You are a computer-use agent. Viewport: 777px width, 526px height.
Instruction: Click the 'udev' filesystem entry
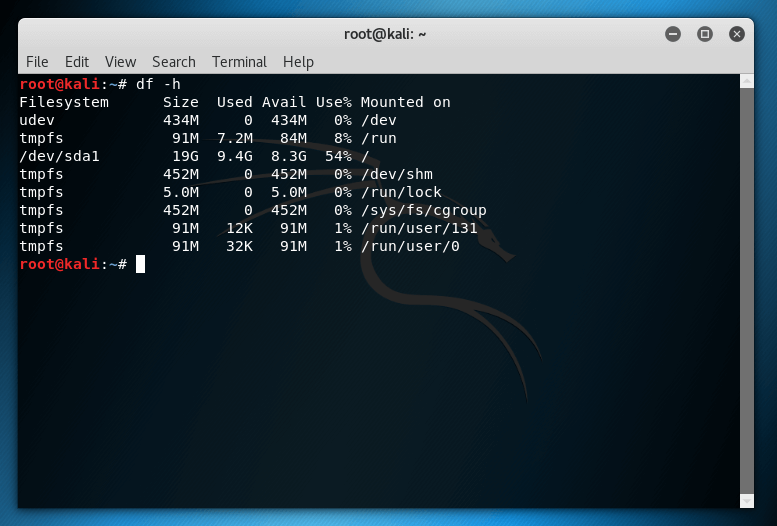coord(37,120)
